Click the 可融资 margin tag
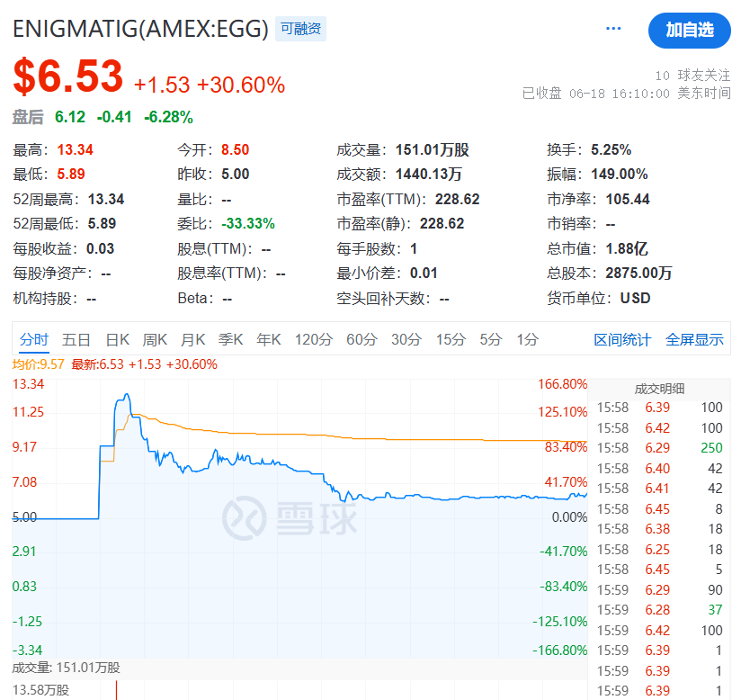Image resolution: width=741 pixels, height=700 pixels. (300, 29)
